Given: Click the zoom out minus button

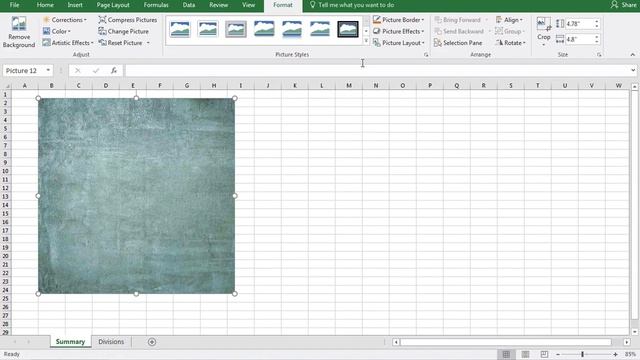Looking at the screenshot, I should [x=558, y=354].
